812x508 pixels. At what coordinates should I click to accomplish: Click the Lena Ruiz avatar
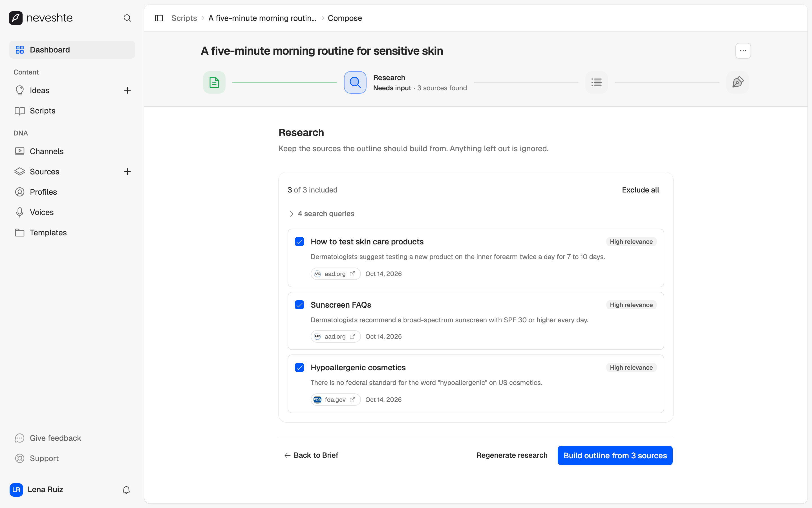tap(16, 490)
